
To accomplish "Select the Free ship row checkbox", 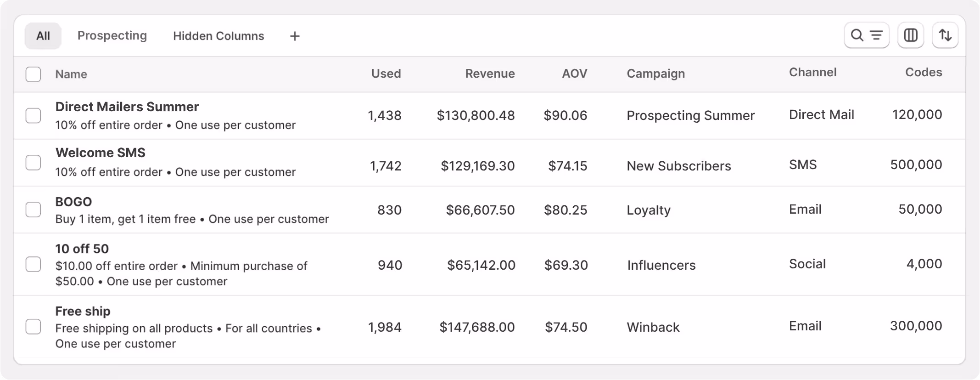I will pos(33,327).
